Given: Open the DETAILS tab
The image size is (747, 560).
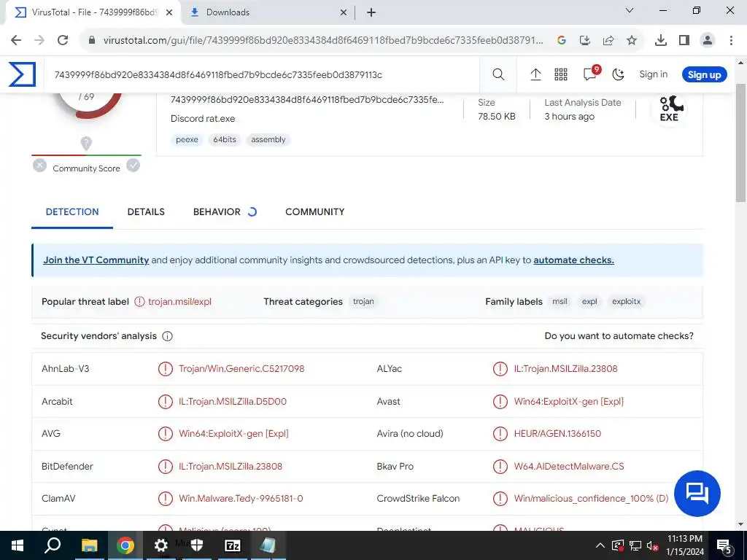Looking at the screenshot, I should click(x=146, y=212).
